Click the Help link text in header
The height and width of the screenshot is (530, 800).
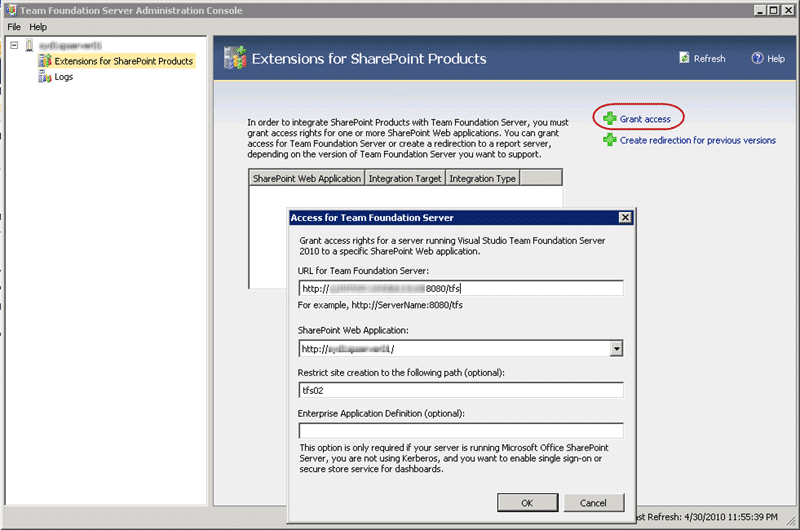(x=776, y=59)
